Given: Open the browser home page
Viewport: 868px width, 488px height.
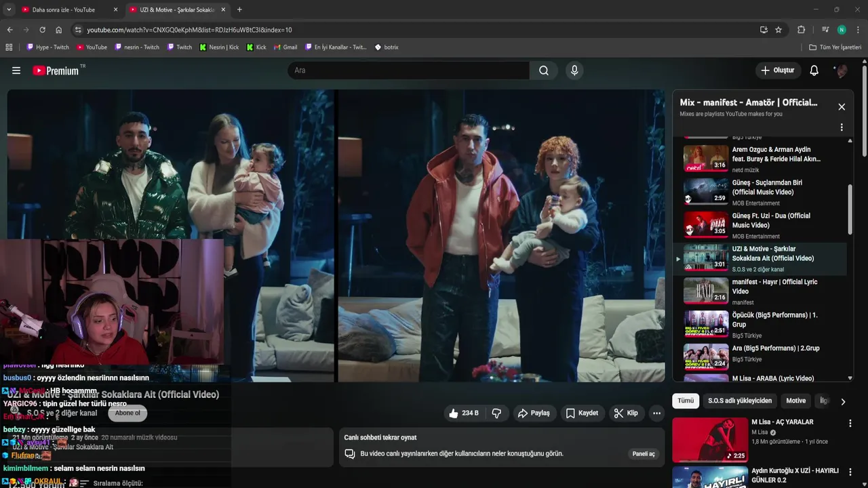Looking at the screenshot, I should [59, 30].
